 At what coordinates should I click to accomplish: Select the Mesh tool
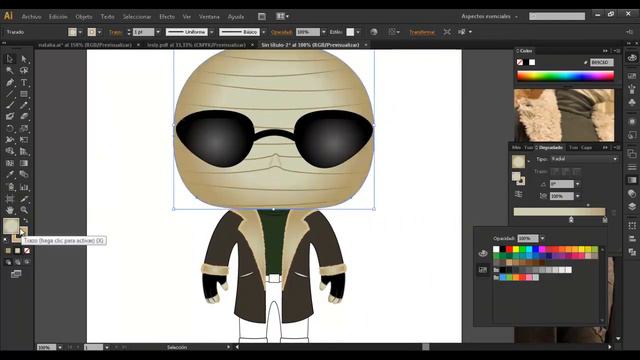10,163
